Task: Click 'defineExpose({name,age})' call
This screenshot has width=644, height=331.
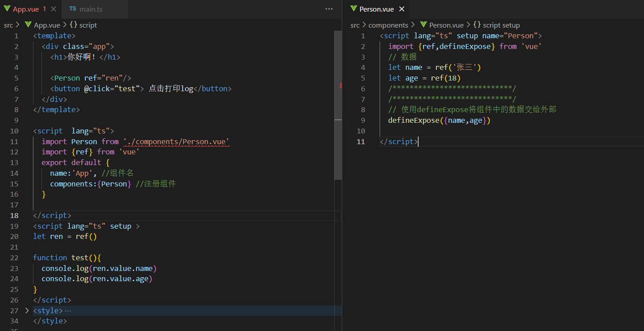Action: (x=439, y=120)
